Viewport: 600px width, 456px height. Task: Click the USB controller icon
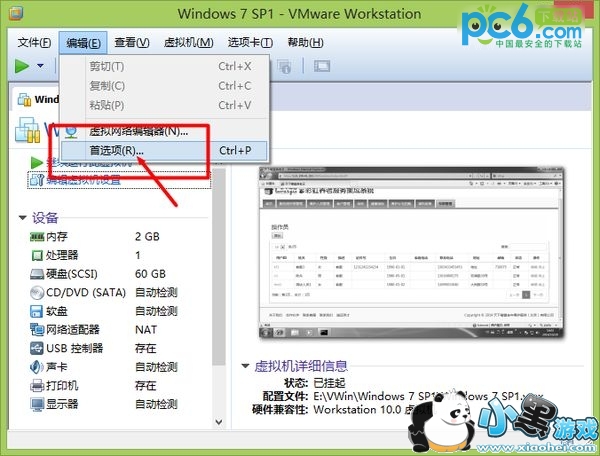(37, 348)
